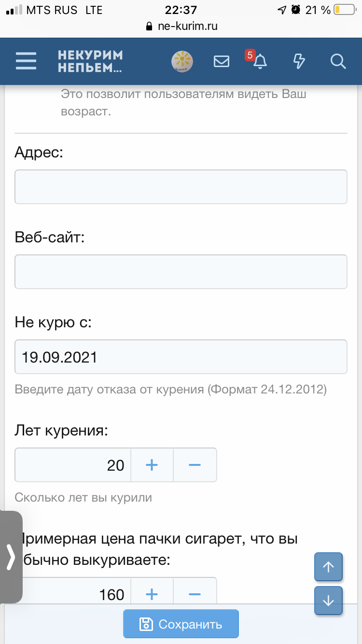Click the down arrow scroll-to-bottom icon

coord(328,601)
